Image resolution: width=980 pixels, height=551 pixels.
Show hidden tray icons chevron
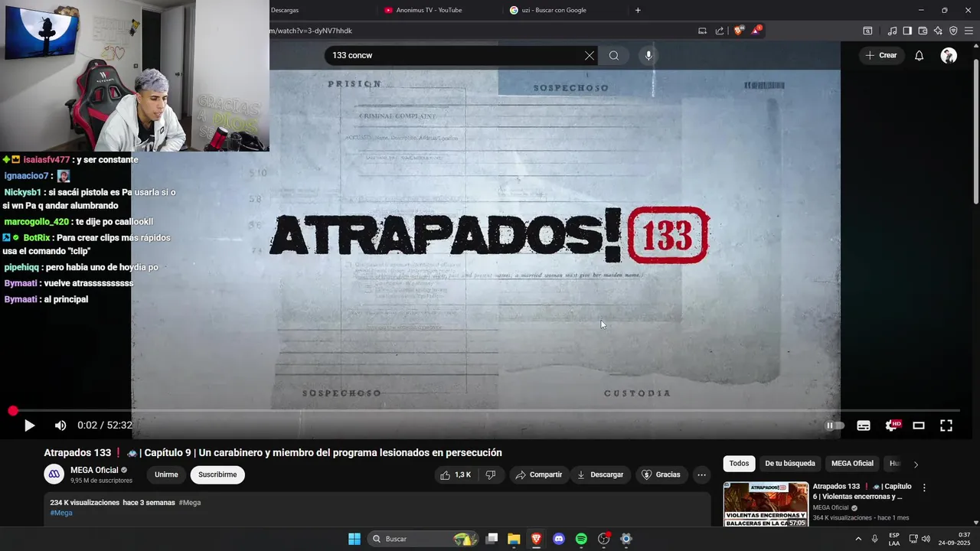pyautogui.click(x=857, y=539)
